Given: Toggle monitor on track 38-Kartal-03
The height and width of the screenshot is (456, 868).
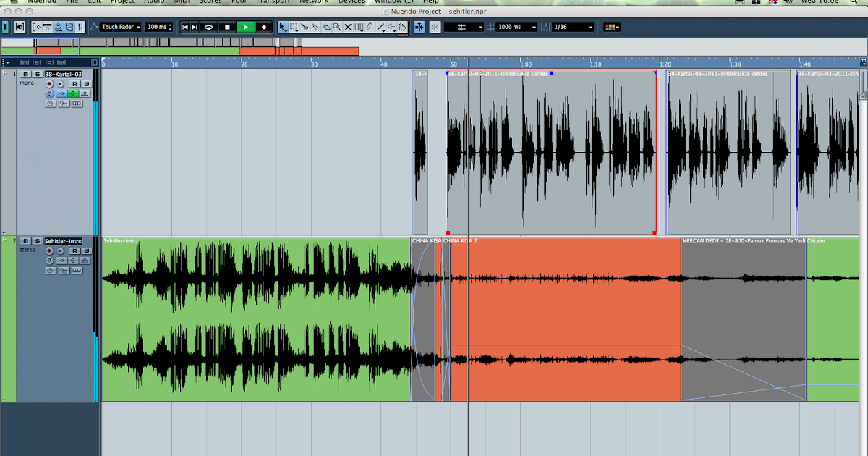Looking at the screenshot, I should 61,84.
